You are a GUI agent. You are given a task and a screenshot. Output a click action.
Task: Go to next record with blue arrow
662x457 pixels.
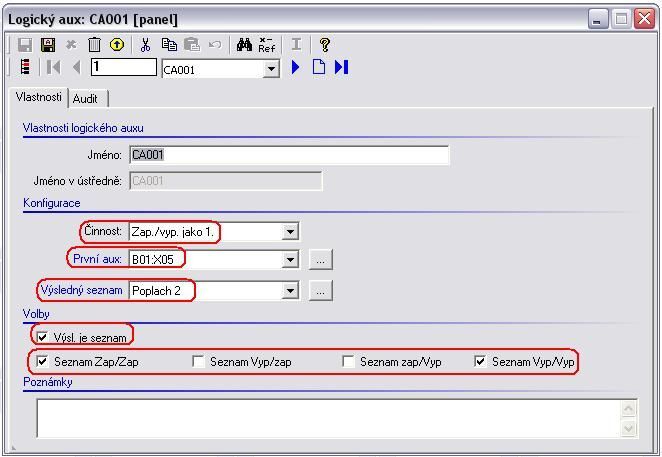(x=296, y=67)
